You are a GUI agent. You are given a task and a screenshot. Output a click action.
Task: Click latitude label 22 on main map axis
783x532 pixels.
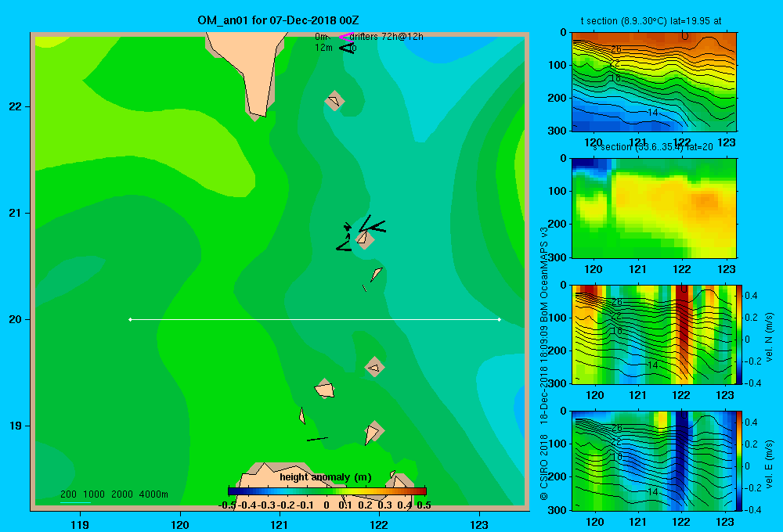pos(16,106)
